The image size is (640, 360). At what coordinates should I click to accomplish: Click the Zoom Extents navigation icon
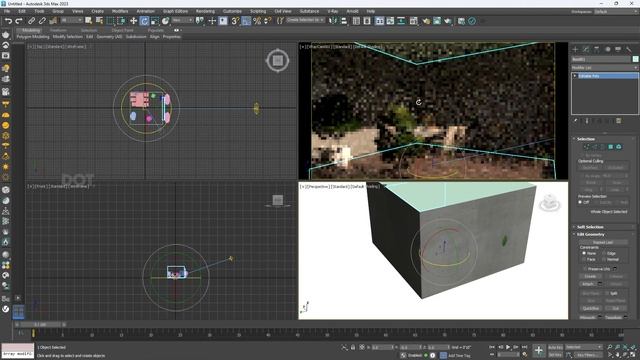click(x=626, y=347)
